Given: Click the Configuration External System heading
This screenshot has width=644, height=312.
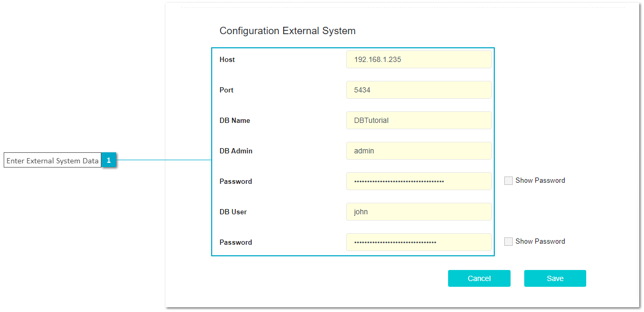Looking at the screenshot, I should (287, 31).
